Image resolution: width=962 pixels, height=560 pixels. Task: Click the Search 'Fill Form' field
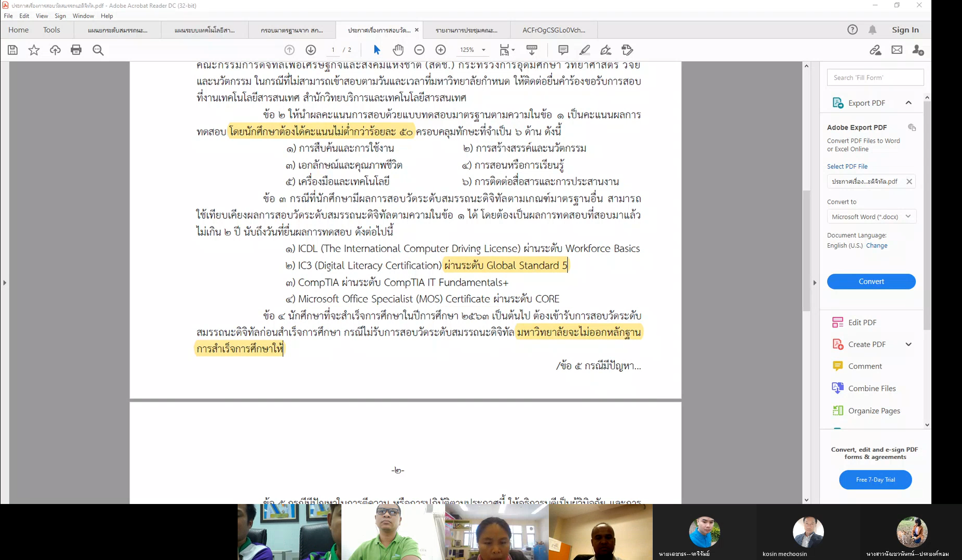(875, 77)
